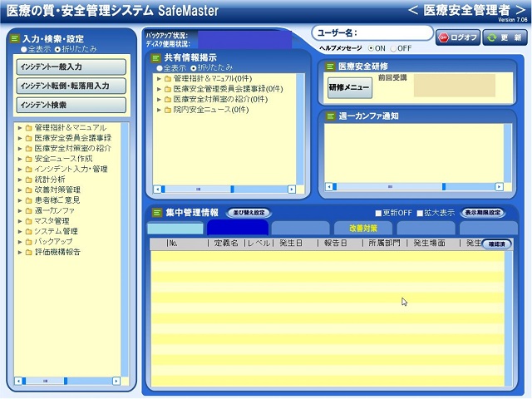Click the レベル column header
532x399 pixels.
[259, 244]
